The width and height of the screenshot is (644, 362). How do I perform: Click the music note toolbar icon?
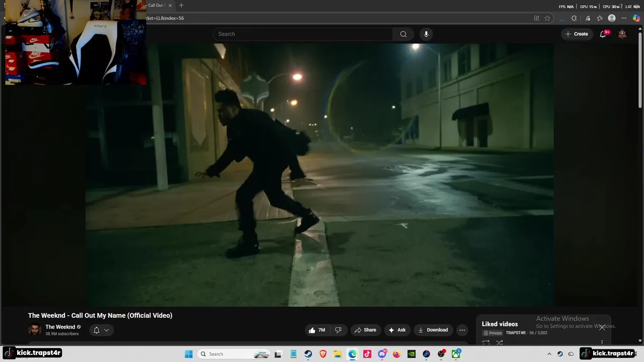(588, 18)
